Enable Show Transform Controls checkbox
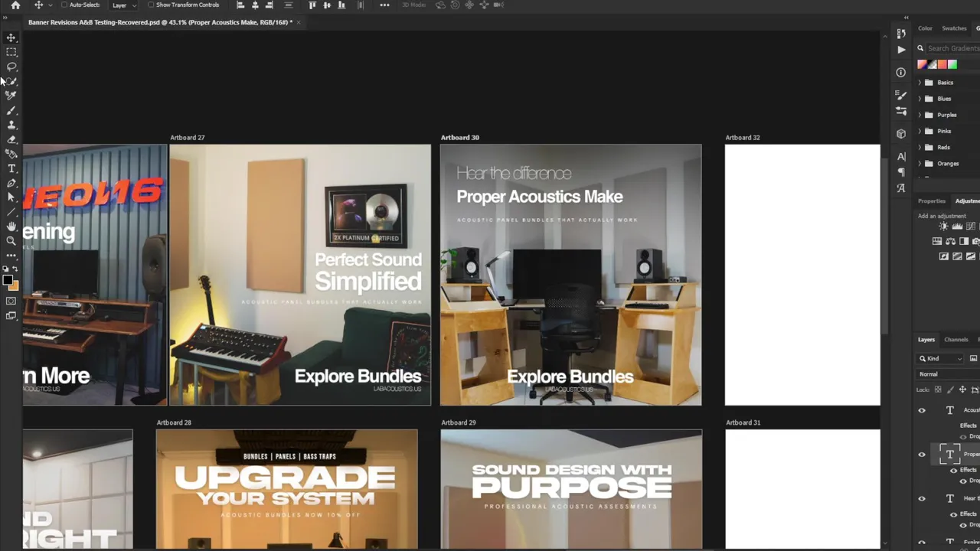This screenshot has height=551, width=980. coord(151,5)
